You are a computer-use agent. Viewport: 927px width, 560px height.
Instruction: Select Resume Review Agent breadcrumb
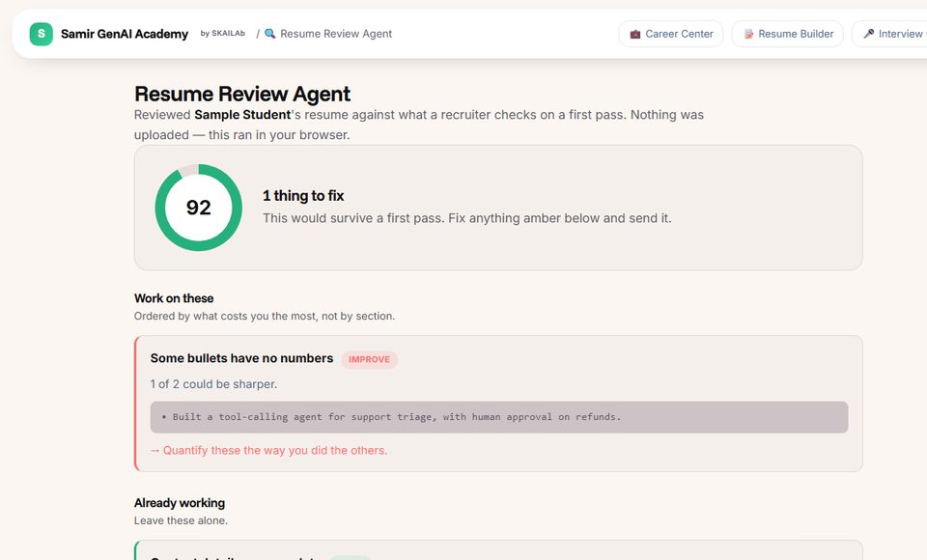click(x=336, y=34)
